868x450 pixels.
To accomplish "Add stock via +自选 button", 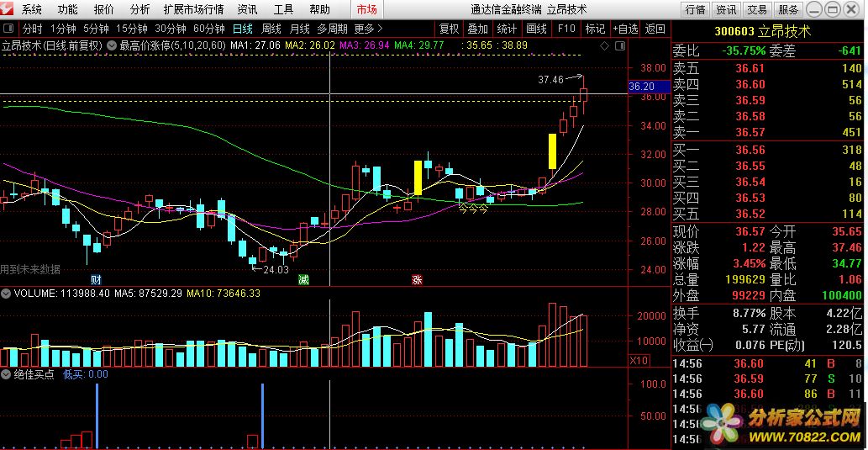I will (625, 29).
